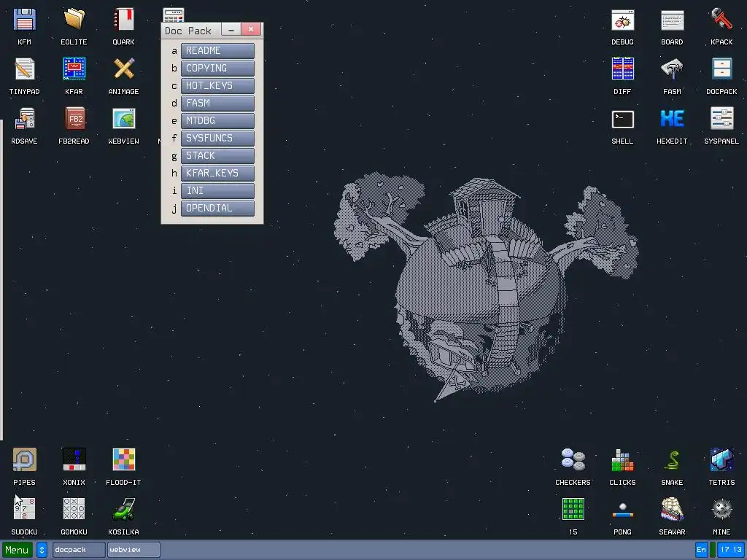747x560 pixels.
Task: Click the taskbar clock showing 17 13
Action: [731, 550]
